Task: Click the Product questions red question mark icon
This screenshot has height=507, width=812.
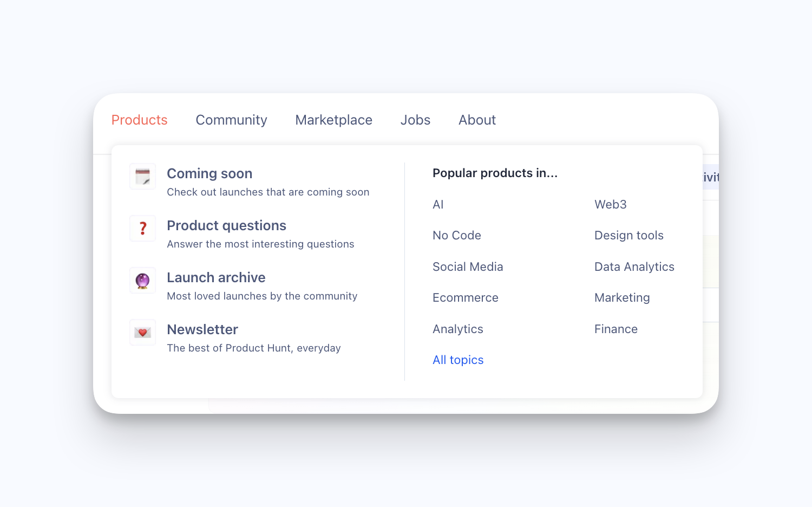Action: point(142,229)
